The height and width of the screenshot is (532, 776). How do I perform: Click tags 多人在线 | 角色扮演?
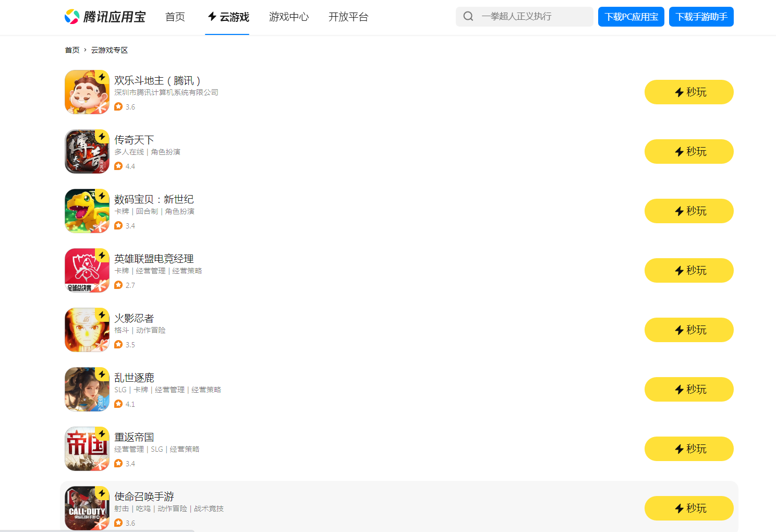click(x=148, y=152)
